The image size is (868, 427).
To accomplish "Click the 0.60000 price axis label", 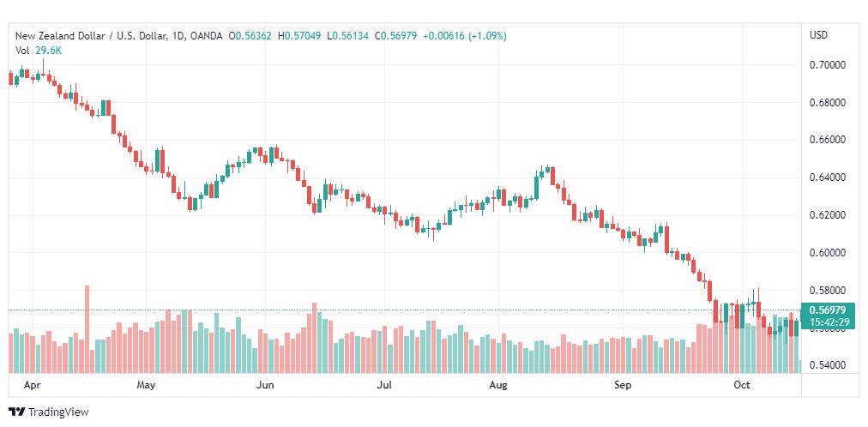I will (x=828, y=253).
